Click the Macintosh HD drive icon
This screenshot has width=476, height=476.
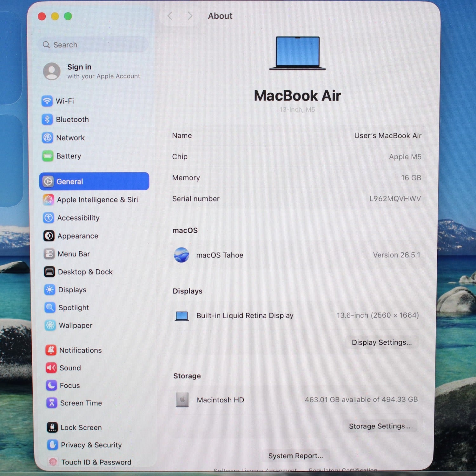[182, 400]
